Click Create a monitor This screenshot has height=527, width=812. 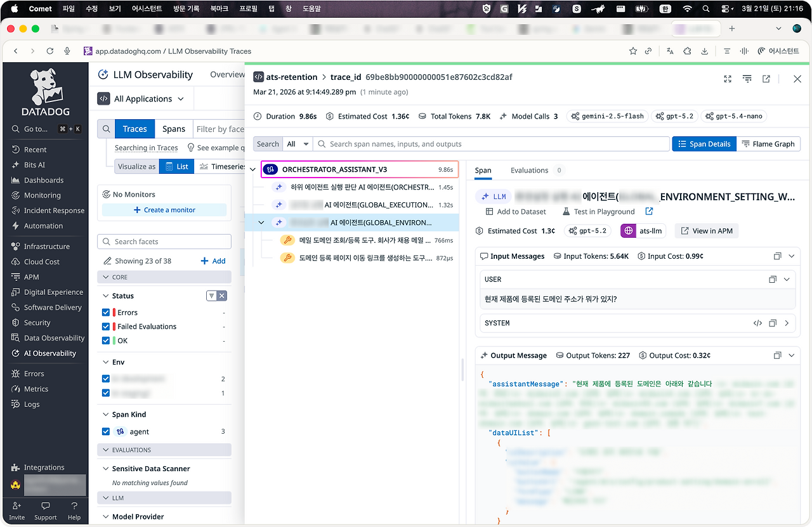(164, 210)
